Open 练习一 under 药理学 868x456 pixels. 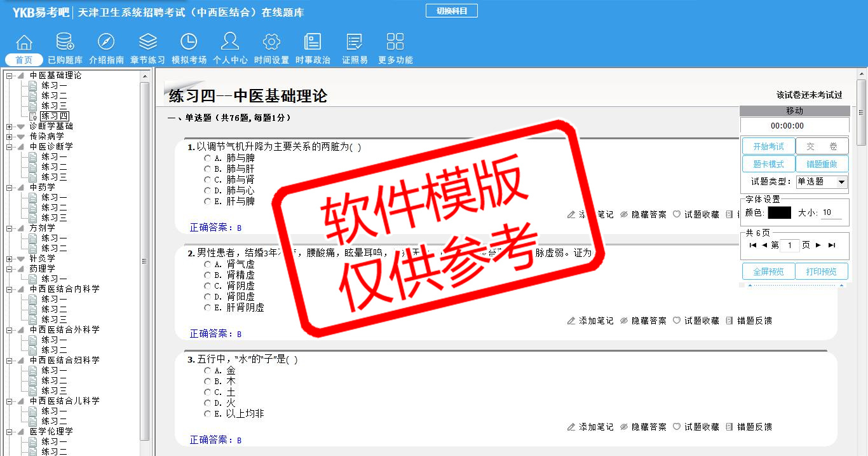(54, 279)
